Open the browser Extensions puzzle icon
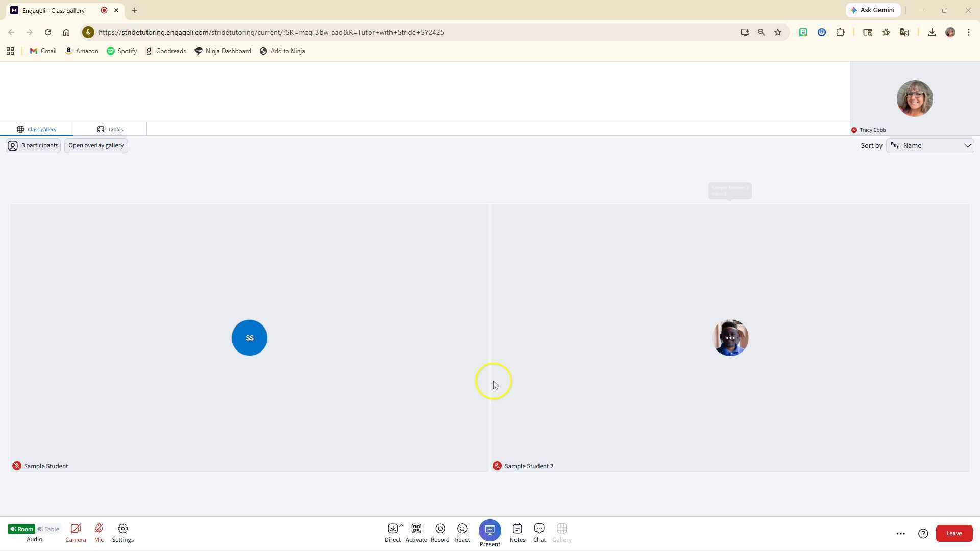The height and width of the screenshot is (551, 980). click(841, 32)
